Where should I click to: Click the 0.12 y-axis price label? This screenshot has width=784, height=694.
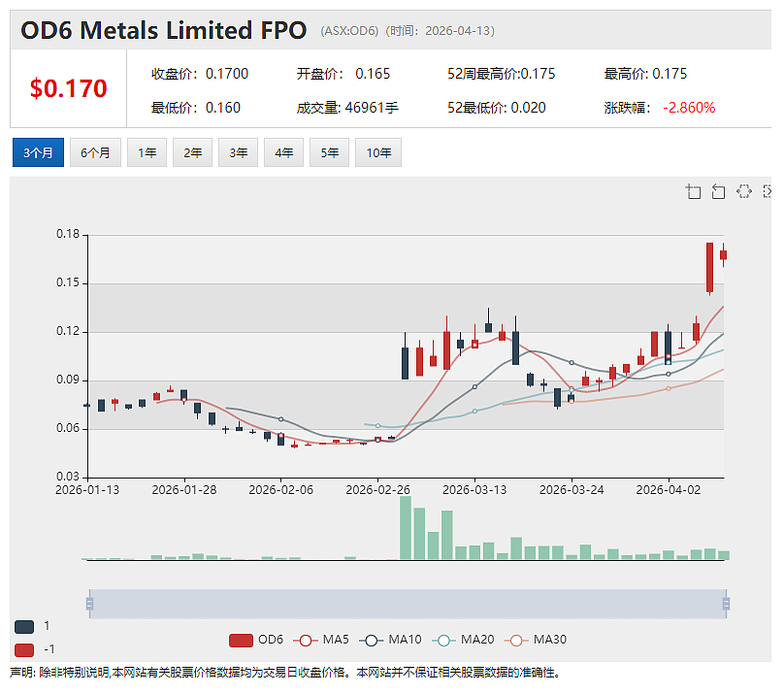pos(68,331)
